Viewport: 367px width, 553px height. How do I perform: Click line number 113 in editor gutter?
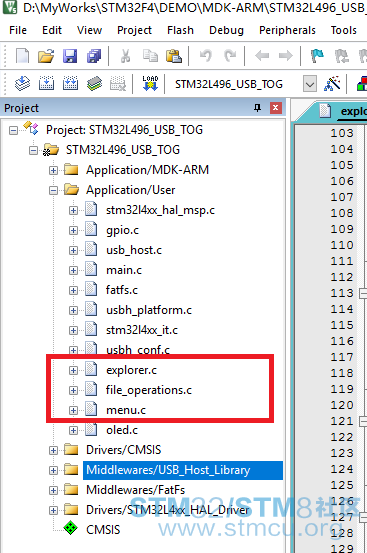click(342, 293)
